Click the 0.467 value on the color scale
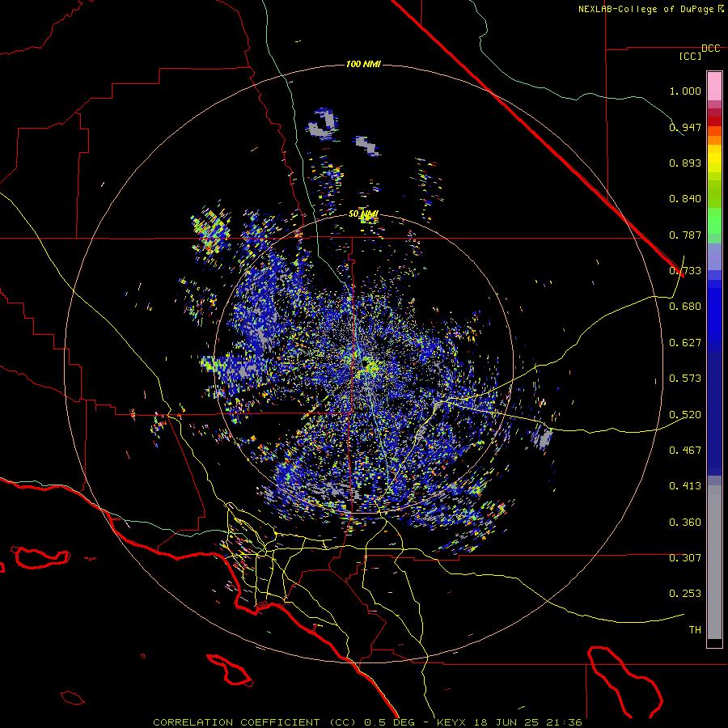728x728 pixels. 685,451
